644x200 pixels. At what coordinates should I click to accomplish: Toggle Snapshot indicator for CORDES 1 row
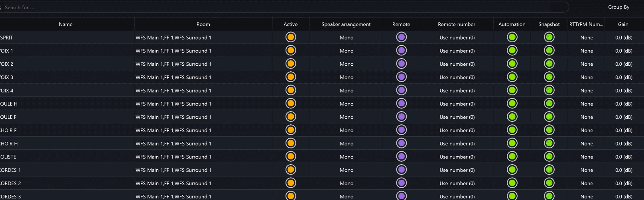click(x=549, y=170)
